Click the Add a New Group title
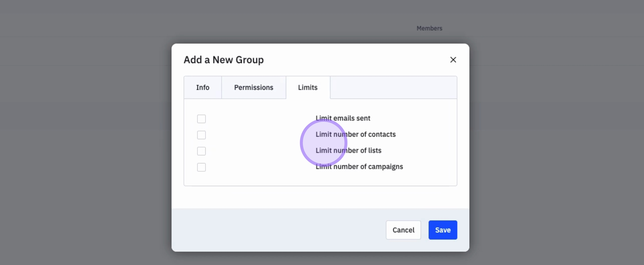 coord(223,60)
